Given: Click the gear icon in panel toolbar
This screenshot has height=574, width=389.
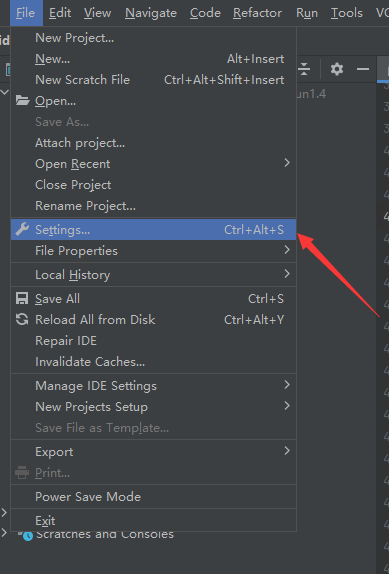Looking at the screenshot, I should click(337, 69).
